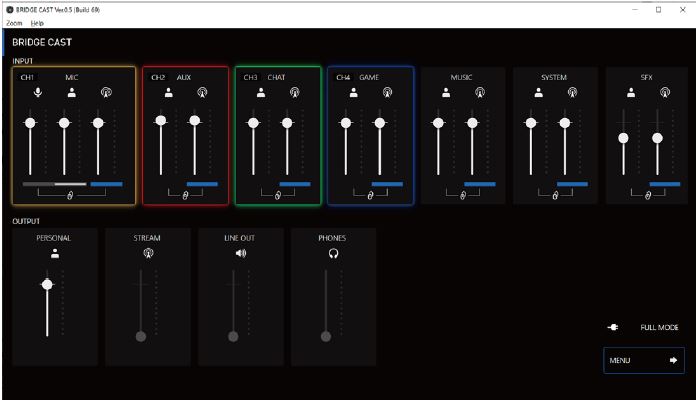698x401 pixels.
Task: Click the blue mute bar under CH3 CHAT
Action: pos(295,184)
